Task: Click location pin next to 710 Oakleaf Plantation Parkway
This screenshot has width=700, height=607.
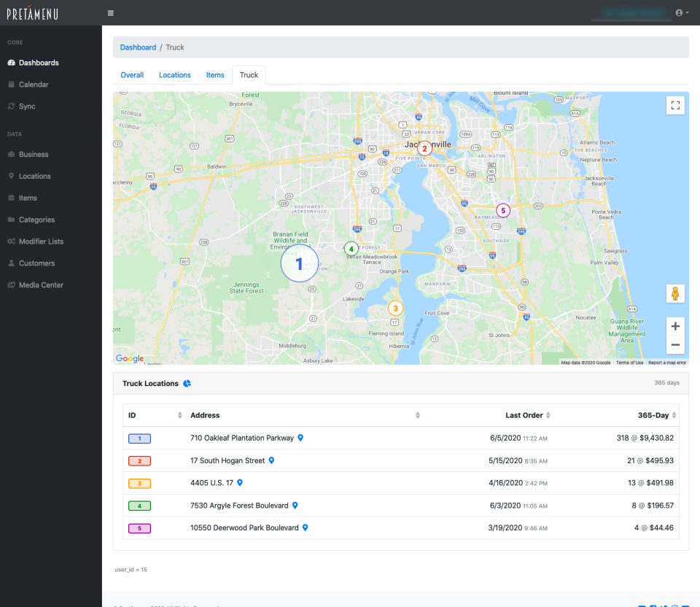Action: pyautogui.click(x=300, y=438)
